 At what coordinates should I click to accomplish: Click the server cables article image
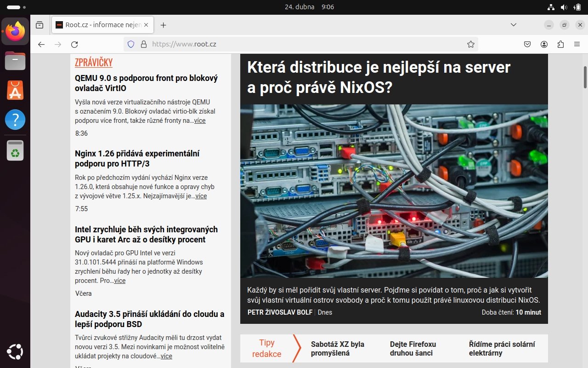[394, 191]
